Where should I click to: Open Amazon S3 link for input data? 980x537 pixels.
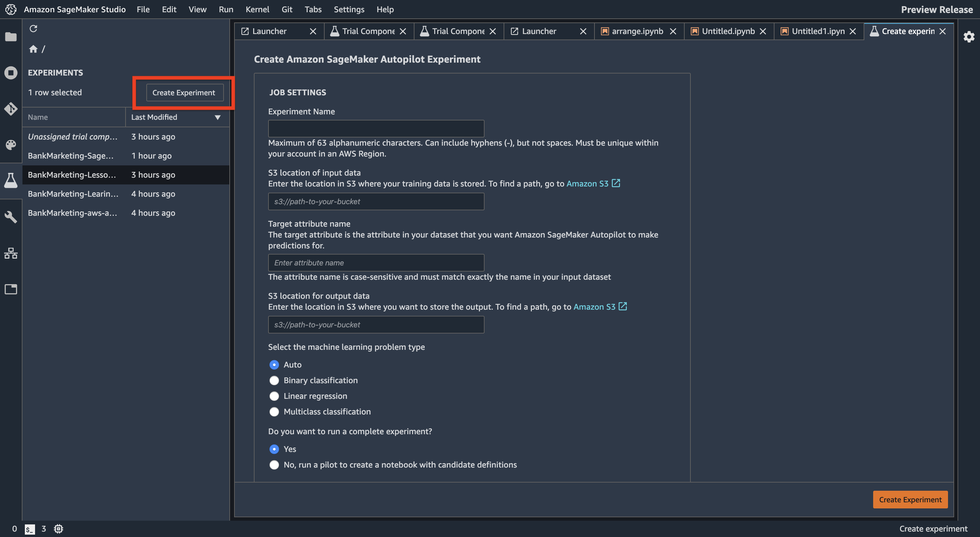[587, 183]
